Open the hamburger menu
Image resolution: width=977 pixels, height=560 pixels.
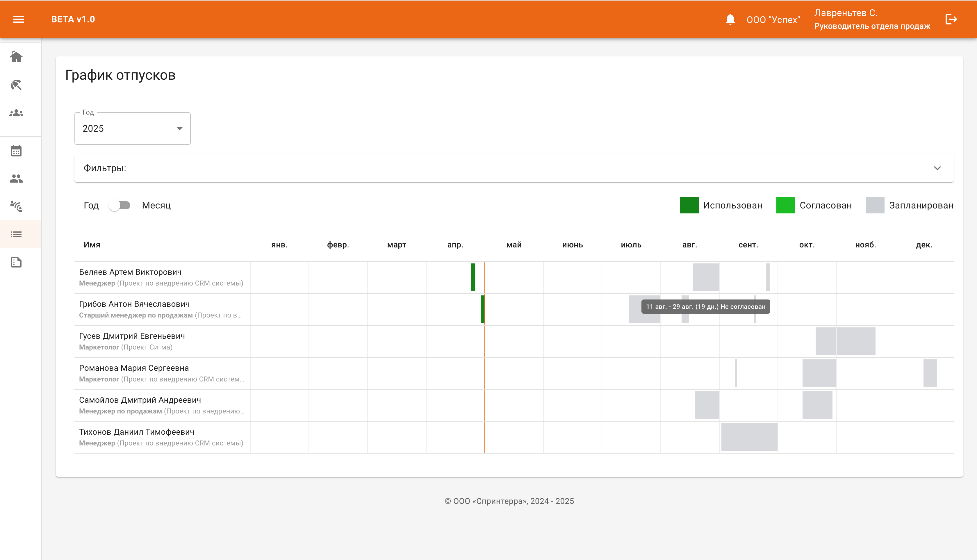click(x=18, y=19)
